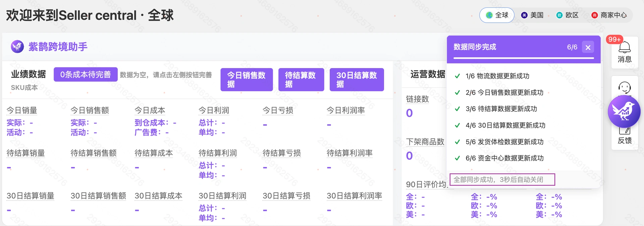Click the 4/6 30日结算数据更新成功 text
Viewport: 644px width, 226px height.
pyautogui.click(x=505, y=125)
